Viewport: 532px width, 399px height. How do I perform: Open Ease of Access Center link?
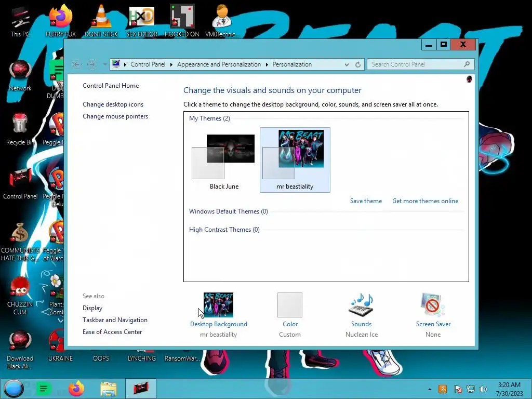point(112,332)
